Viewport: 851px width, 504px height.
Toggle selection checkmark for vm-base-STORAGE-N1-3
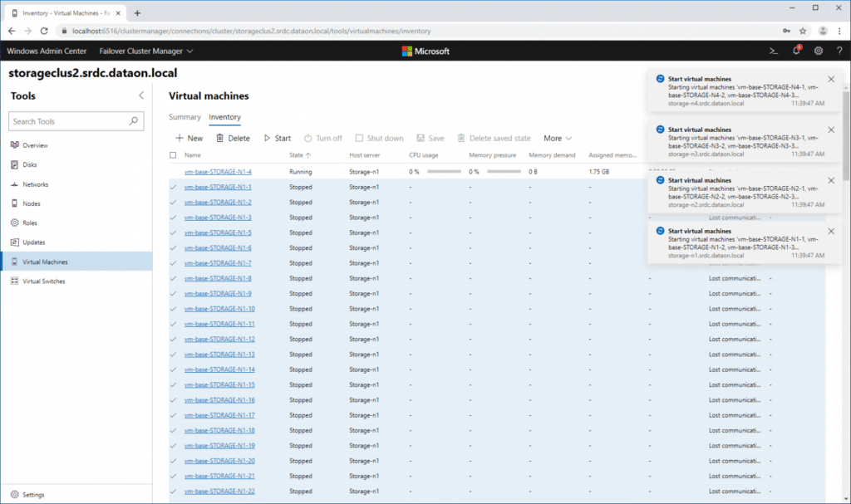(x=173, y=217)
